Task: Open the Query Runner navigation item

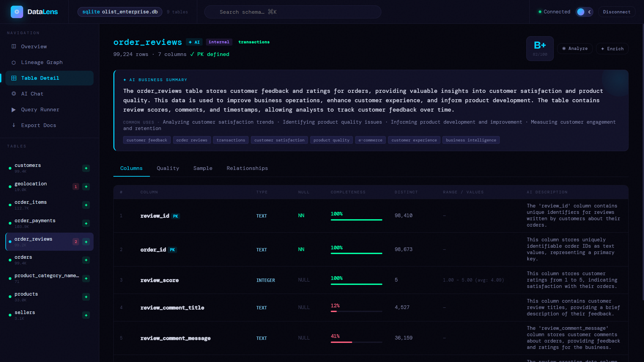Action: [x=49, y=110]
